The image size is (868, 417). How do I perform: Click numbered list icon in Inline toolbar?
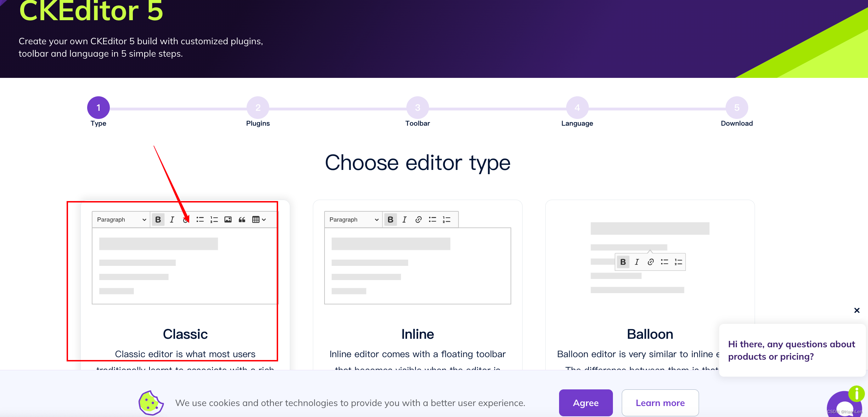click(x=446, y=219)
